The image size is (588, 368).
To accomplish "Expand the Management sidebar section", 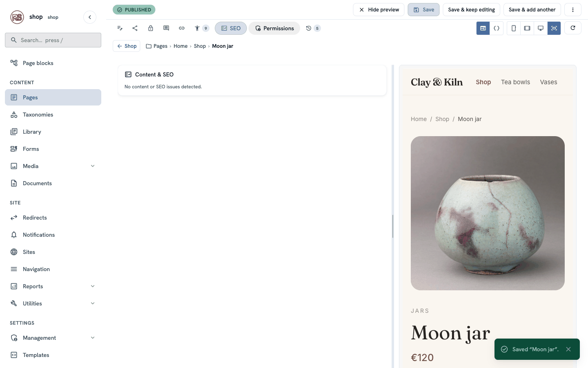I will (93, 338).
